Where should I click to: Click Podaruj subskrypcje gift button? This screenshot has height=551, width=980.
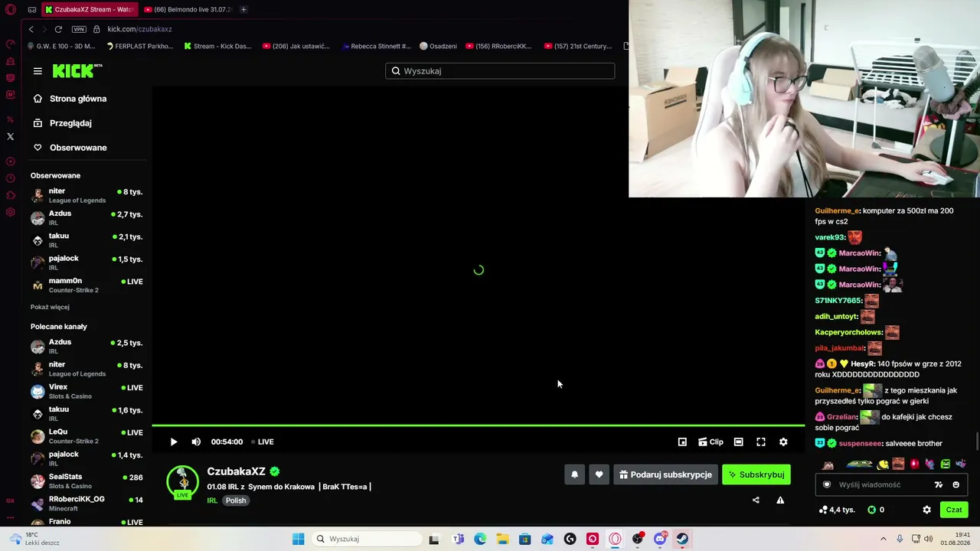point(665,474)
